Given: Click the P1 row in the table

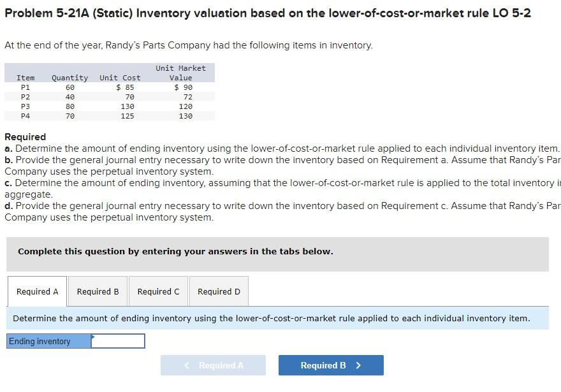Looking at the screenshot, I should coord(108,87).
